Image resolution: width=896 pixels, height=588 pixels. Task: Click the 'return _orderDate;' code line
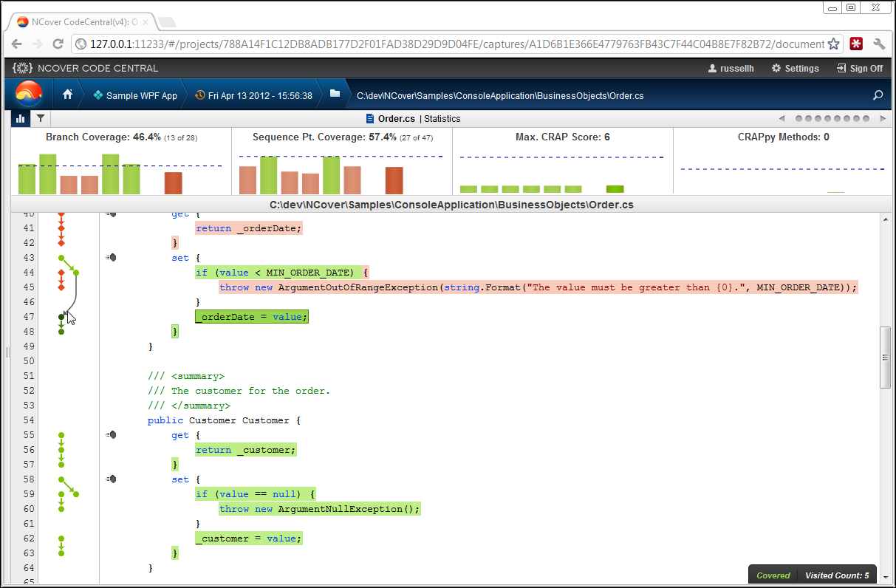pyautogui.click(x=249, y=228)
